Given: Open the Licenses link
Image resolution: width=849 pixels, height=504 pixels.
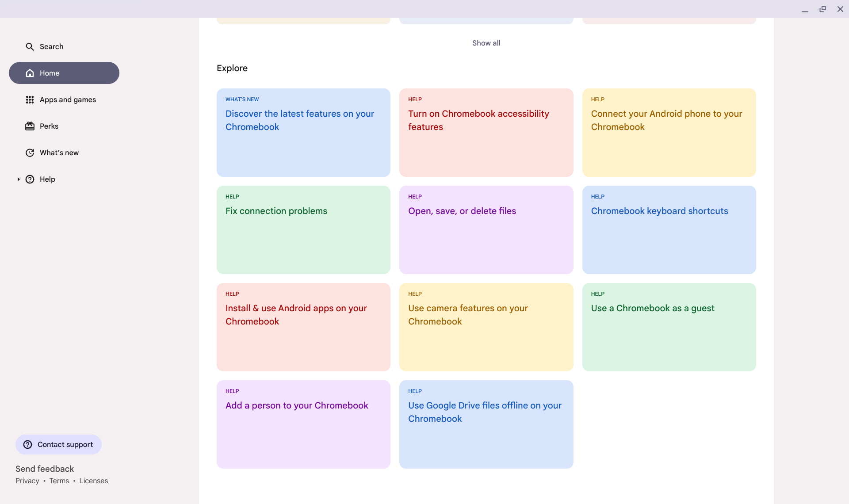Looking at the screenshot, I should (x=93, y=481).
